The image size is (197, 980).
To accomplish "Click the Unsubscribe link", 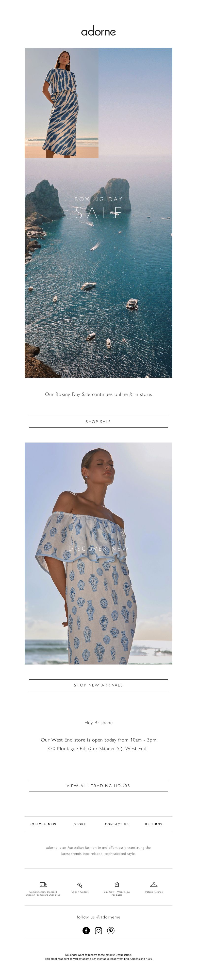I will point(123,955).
